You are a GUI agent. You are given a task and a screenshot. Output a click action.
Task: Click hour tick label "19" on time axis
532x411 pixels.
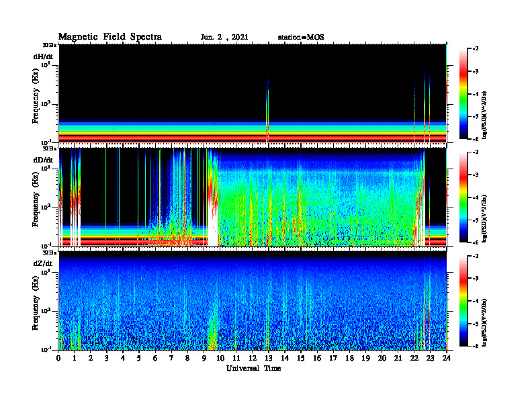coord(365,358)
